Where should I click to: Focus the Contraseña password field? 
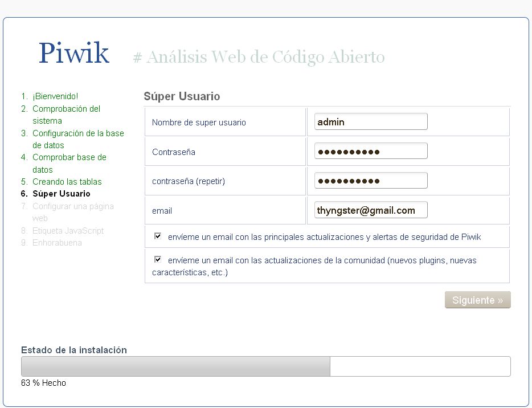tap(371, 151)
